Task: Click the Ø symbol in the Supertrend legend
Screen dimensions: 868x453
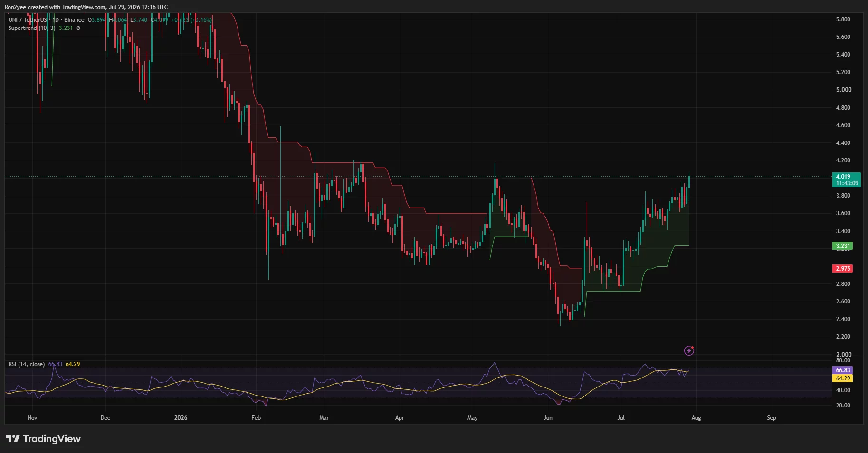Action: point(78,28)
